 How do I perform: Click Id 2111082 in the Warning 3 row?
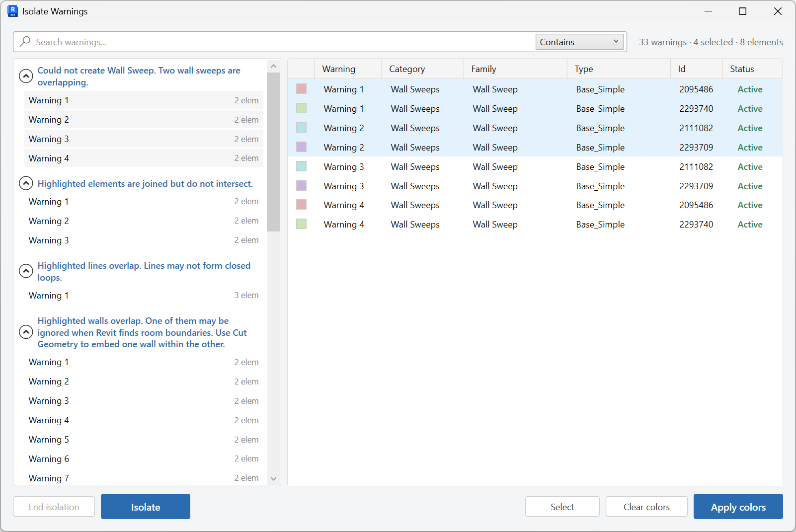pos(696,167)
